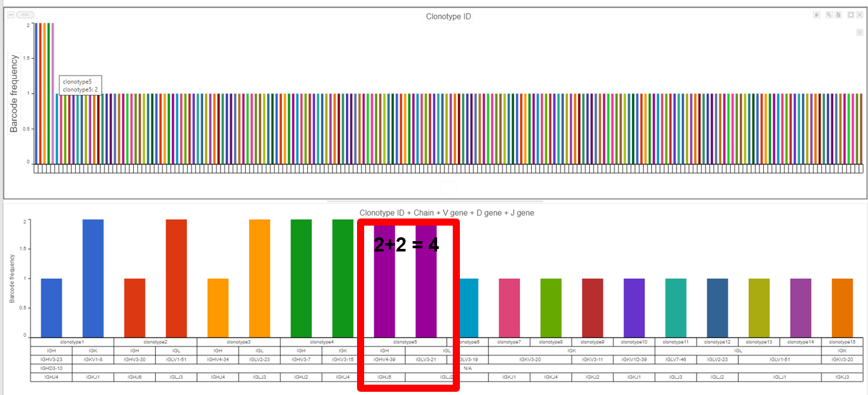The width and height of the screenshot is (868, 395).
Task: Click the orange IGL bar of clonotype3
Action: pos(259,277)
